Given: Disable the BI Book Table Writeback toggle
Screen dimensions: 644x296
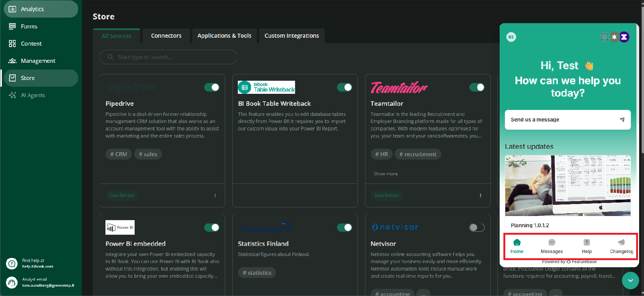Looking at the screenshot, I should click(x=344, y=87).
